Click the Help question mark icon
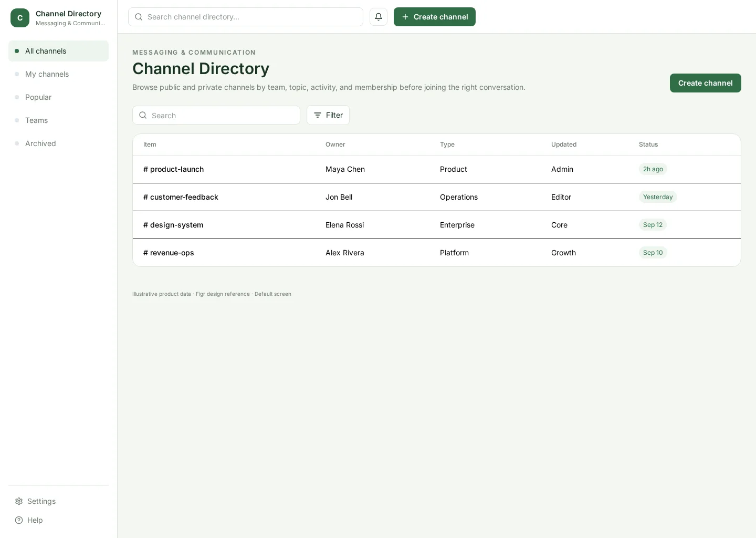The image size is (756, 538). tap(19, 520)
